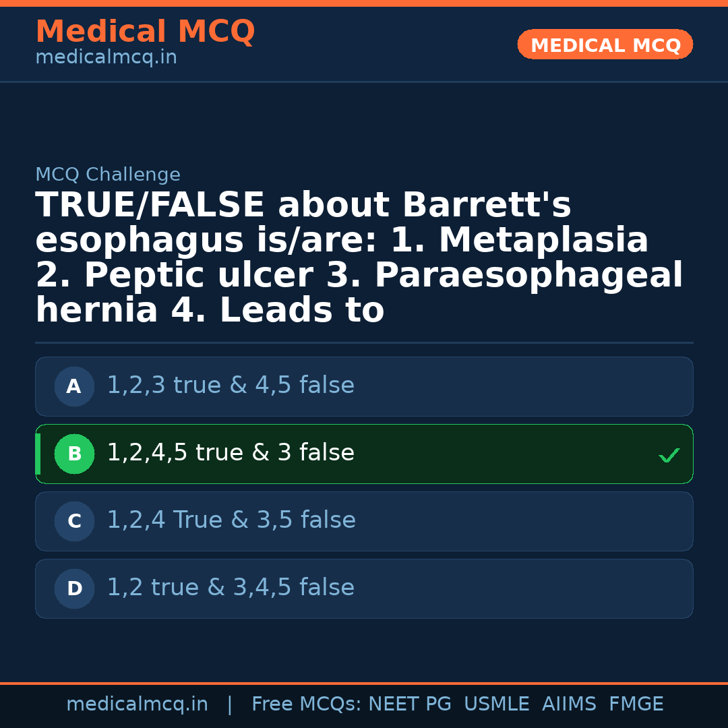Viewport: 728px width, 728px height.
Task: Click the green bar left of option B
Action: (x=38, y=454)
